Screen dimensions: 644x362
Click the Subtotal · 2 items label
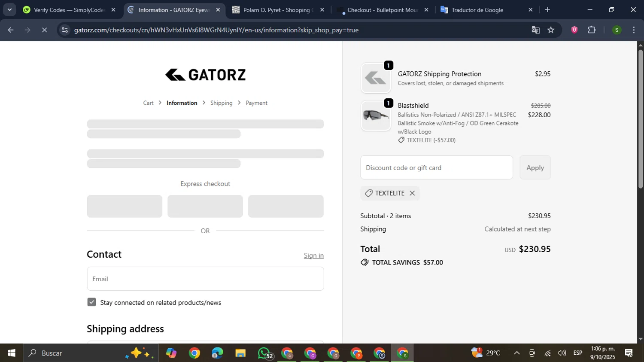tap(386, 216)
